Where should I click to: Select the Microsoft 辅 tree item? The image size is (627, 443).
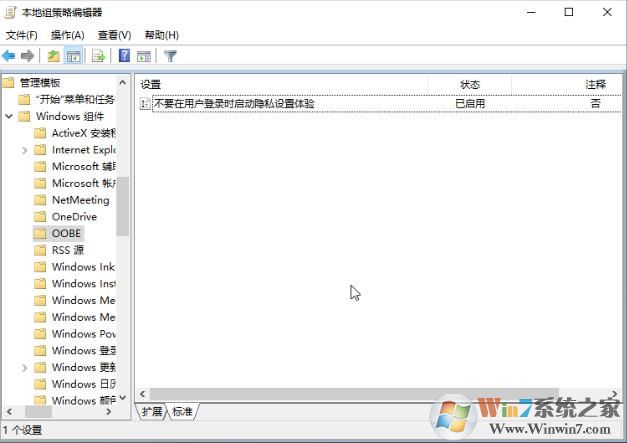(84, 166)
